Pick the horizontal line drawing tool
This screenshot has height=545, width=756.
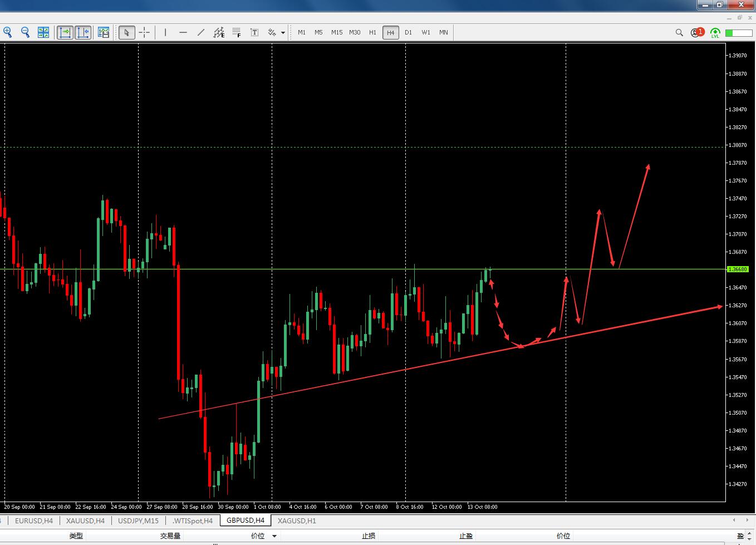point(183,32)
